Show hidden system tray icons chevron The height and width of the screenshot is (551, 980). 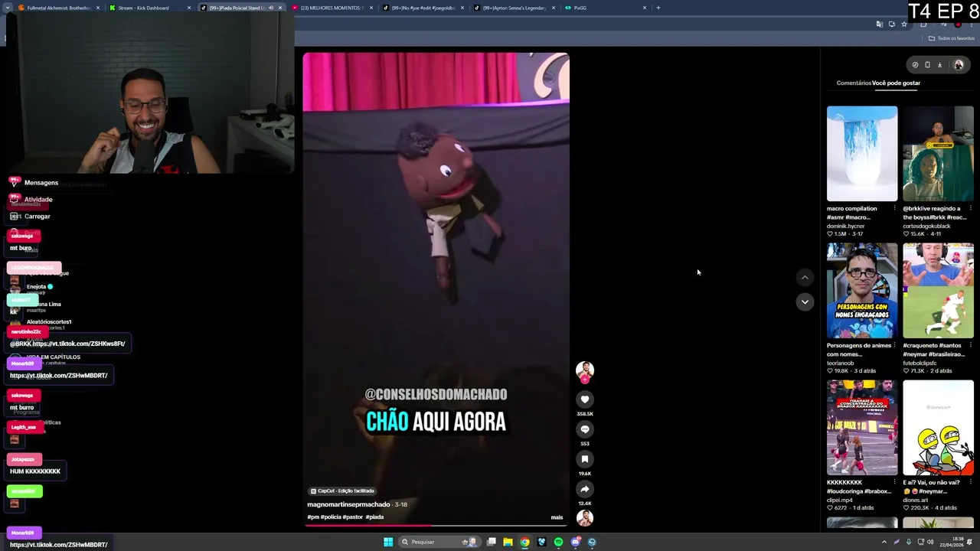click(x=884, y=542)
